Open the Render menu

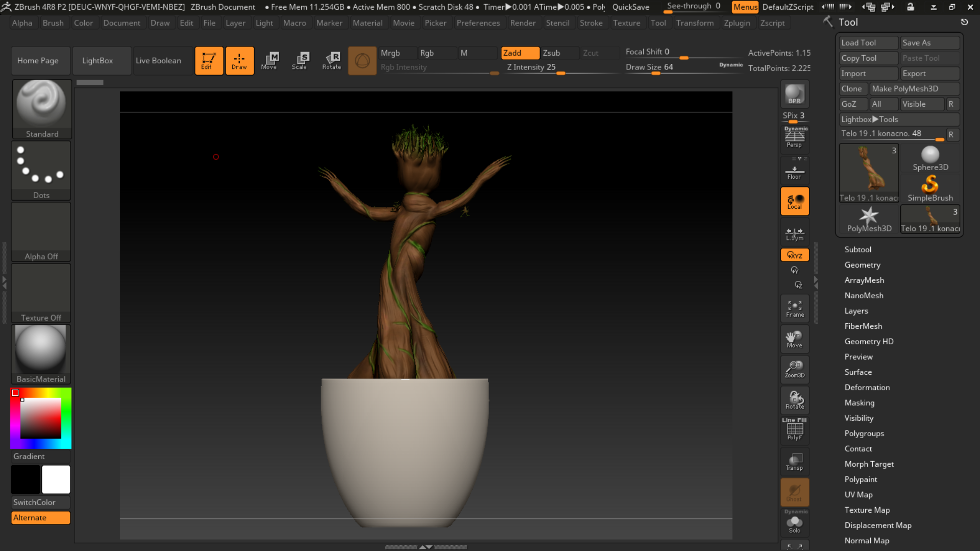[x=523, y=23]
